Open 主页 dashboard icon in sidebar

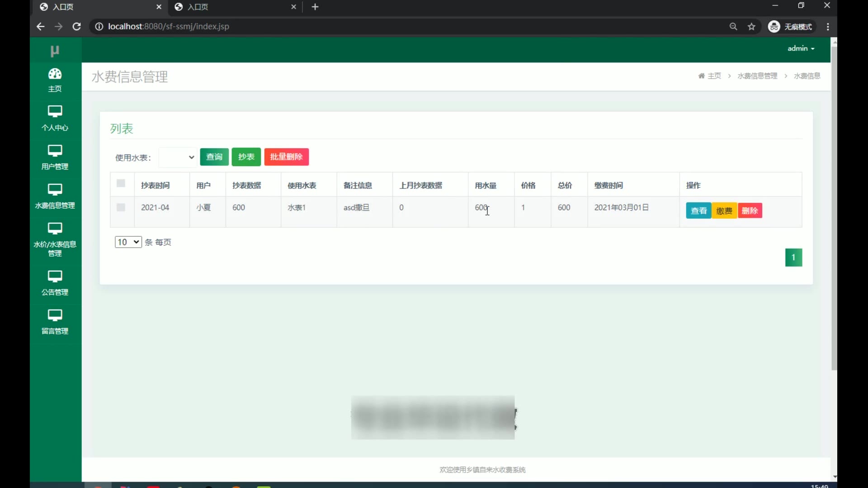pyautogui.click(x=55, y=74)
